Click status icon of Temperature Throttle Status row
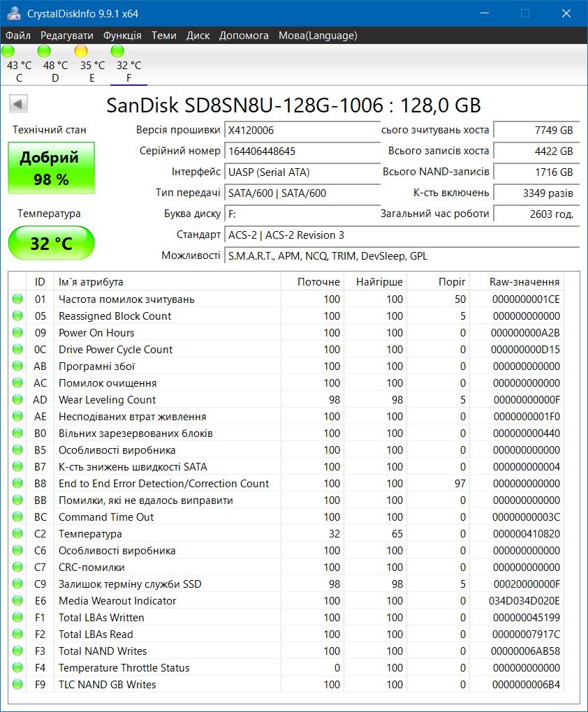Viewport: 588px width, 712px height. click(17, 667)
